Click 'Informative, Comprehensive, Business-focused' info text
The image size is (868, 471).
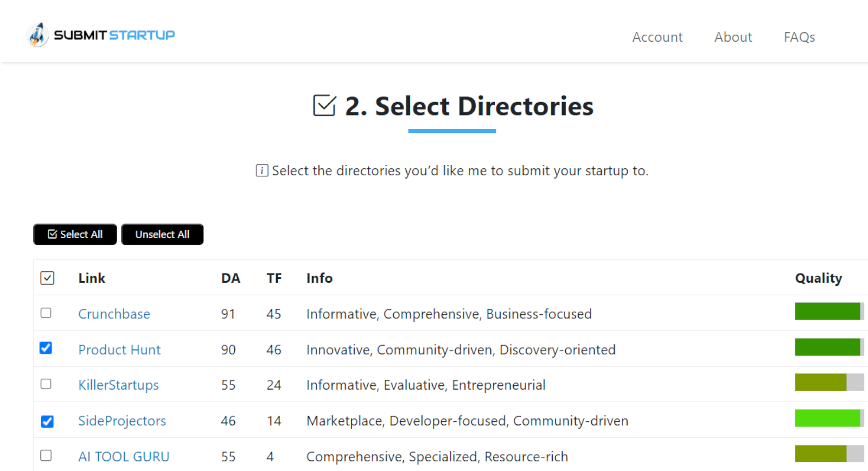pyautogui.click(x=449, y=314)
